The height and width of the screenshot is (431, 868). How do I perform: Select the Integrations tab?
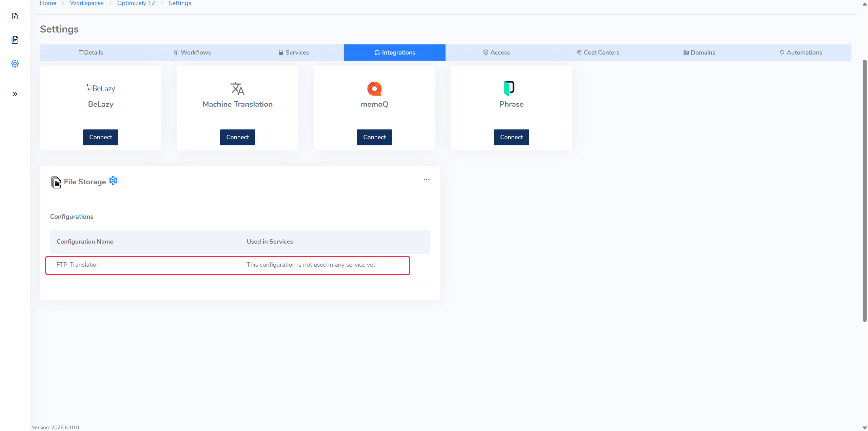(395, 53)
